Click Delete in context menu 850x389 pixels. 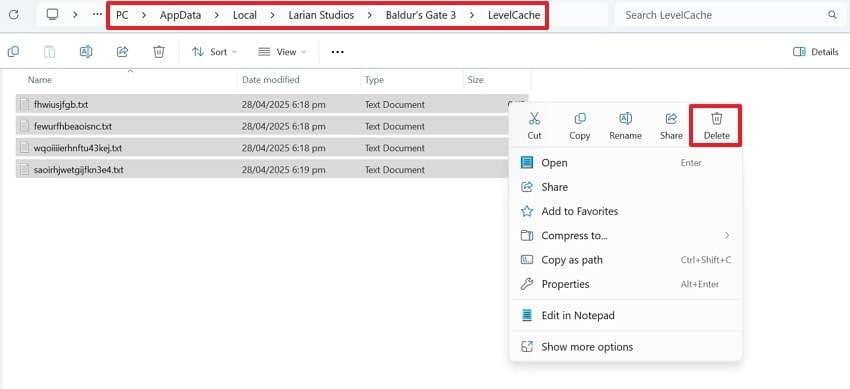tap(717, 126)
